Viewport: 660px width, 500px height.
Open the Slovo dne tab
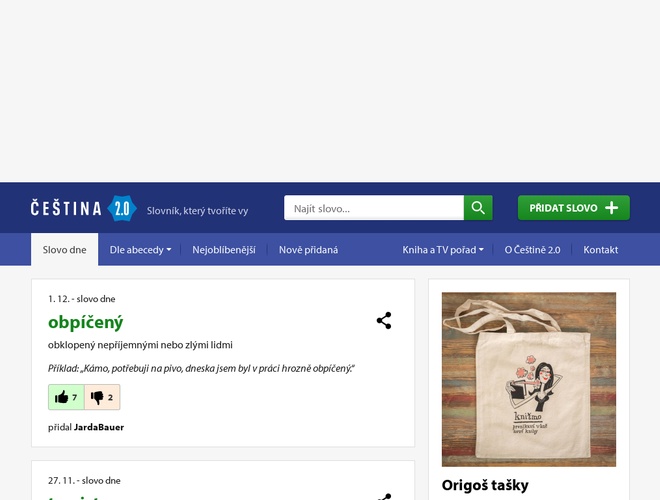click(64, 250)
